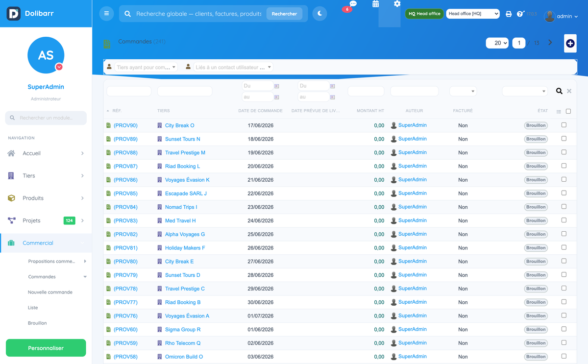The height and width of the screenshot is (364, 588).
Task: Sort by Réf. column arrow
Action: coord(108,111)
